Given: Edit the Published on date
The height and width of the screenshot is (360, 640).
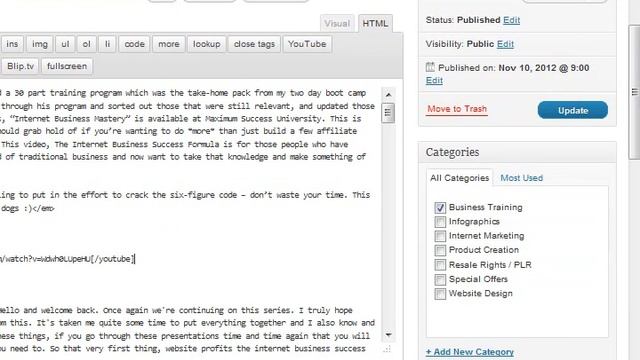Looking at the screenshot, I should coord(434,80).
